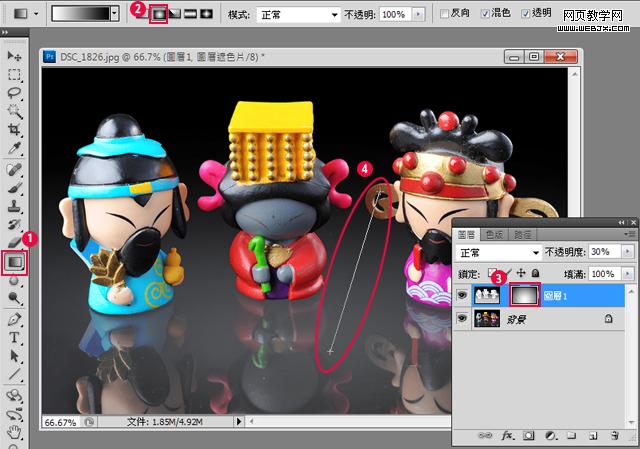
Task: Select the Line tool
Action: tap(14, 374)
